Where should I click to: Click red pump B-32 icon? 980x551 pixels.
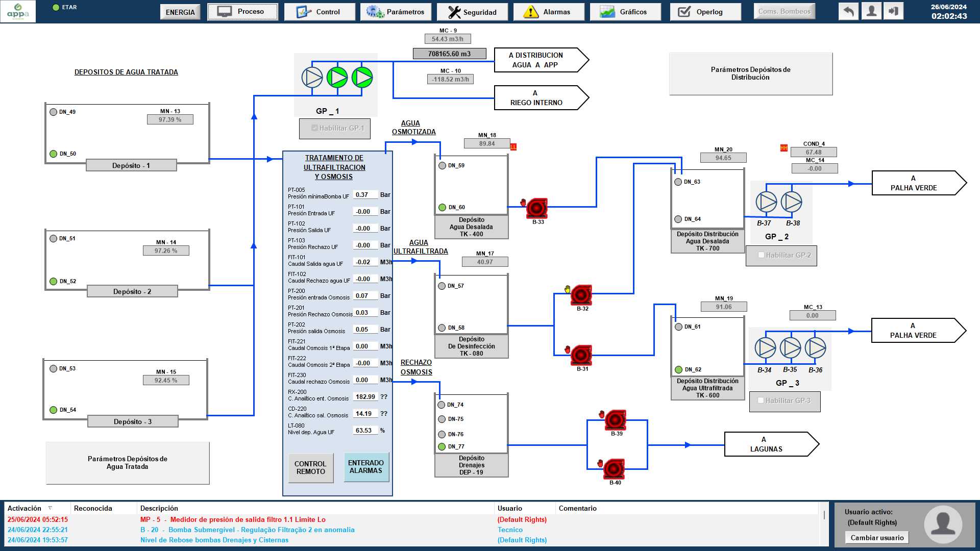(x=581, y=295)
